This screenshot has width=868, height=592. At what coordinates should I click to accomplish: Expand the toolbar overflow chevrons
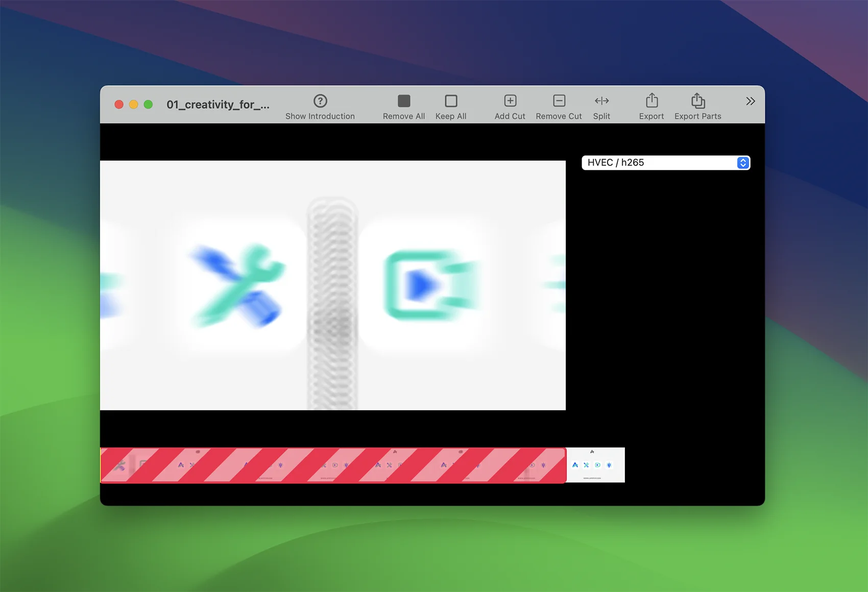pyautogui.click(x=750, y=101)
